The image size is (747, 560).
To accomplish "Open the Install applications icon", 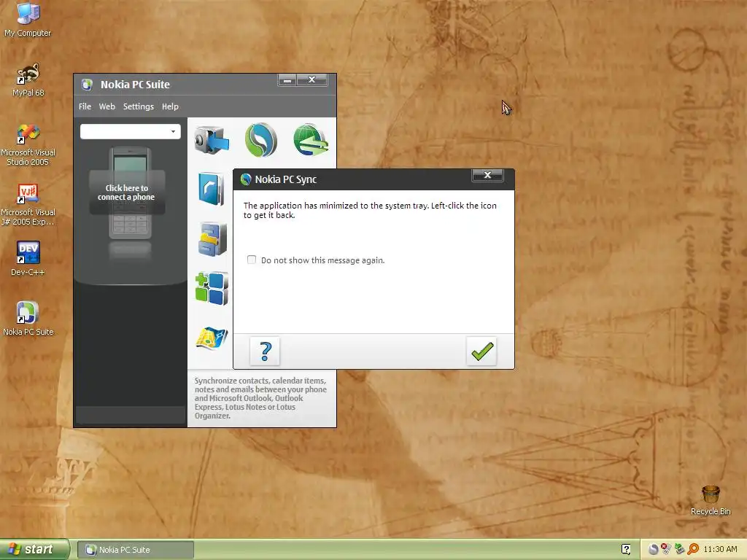I will tap(212, 289).
